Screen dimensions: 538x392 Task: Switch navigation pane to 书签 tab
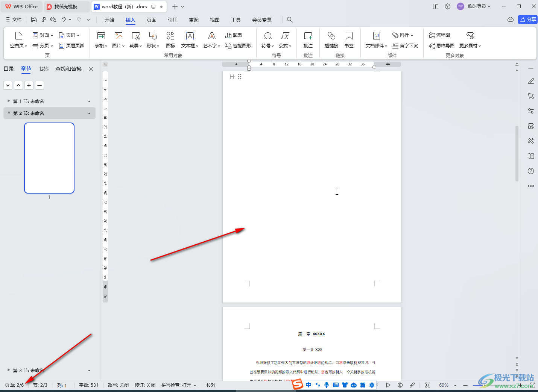point(43,69)
